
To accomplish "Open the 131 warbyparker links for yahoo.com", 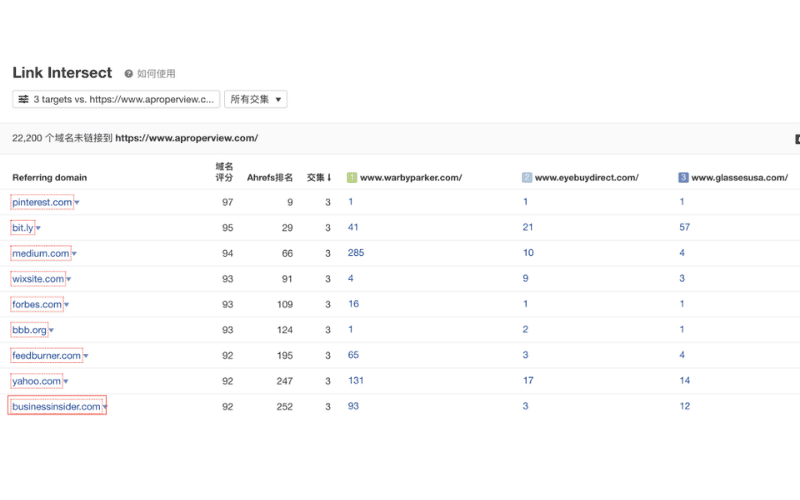I will 356,380.
